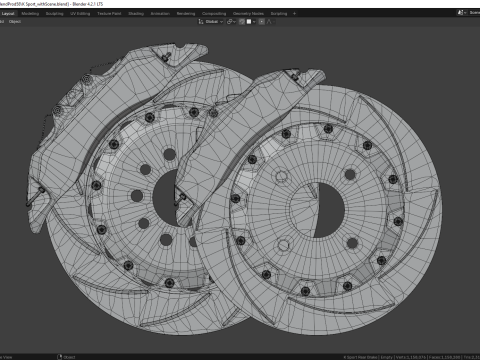Open the Animation workspace tab
The width and height of the screenshot is (480, 360).
pos(160,14)
